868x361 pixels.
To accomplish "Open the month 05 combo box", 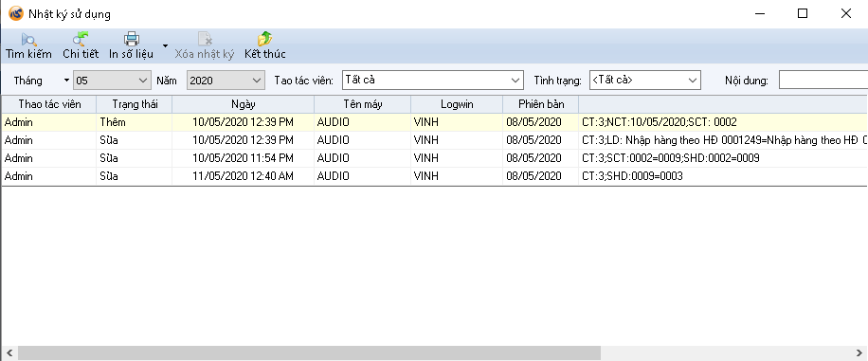I will (112, 81).
